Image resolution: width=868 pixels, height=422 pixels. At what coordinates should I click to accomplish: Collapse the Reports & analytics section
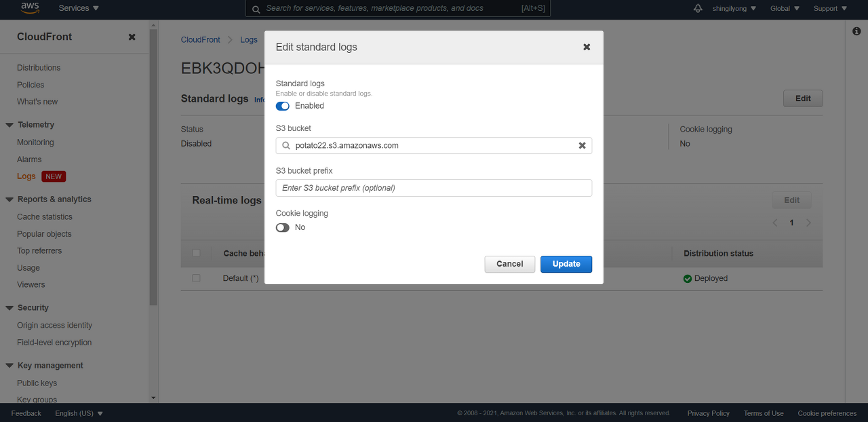click(9, 199)
